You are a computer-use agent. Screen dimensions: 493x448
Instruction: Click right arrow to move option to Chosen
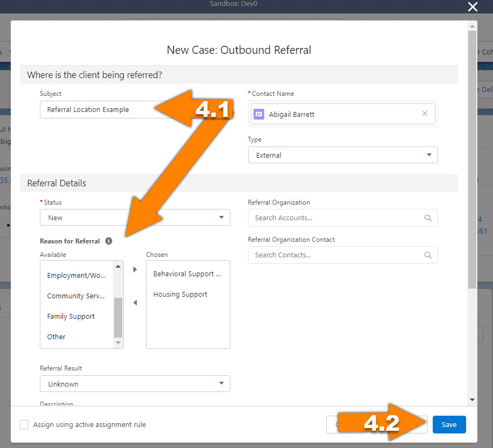tap(134, 269)
